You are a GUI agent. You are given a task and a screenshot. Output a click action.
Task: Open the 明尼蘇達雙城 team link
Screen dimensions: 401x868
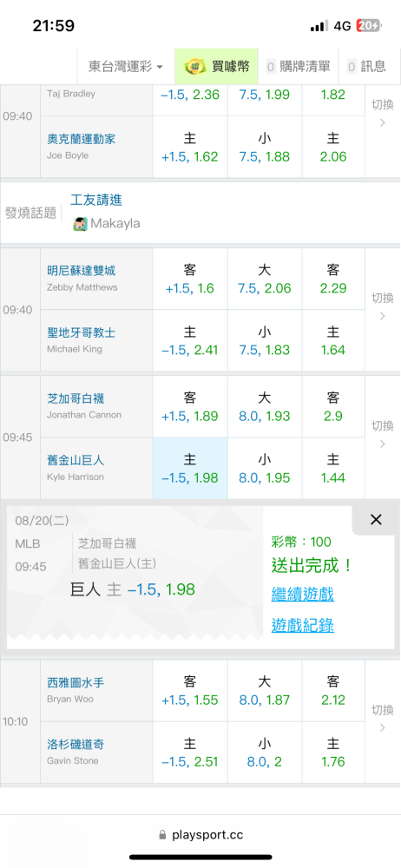[81, 271]
